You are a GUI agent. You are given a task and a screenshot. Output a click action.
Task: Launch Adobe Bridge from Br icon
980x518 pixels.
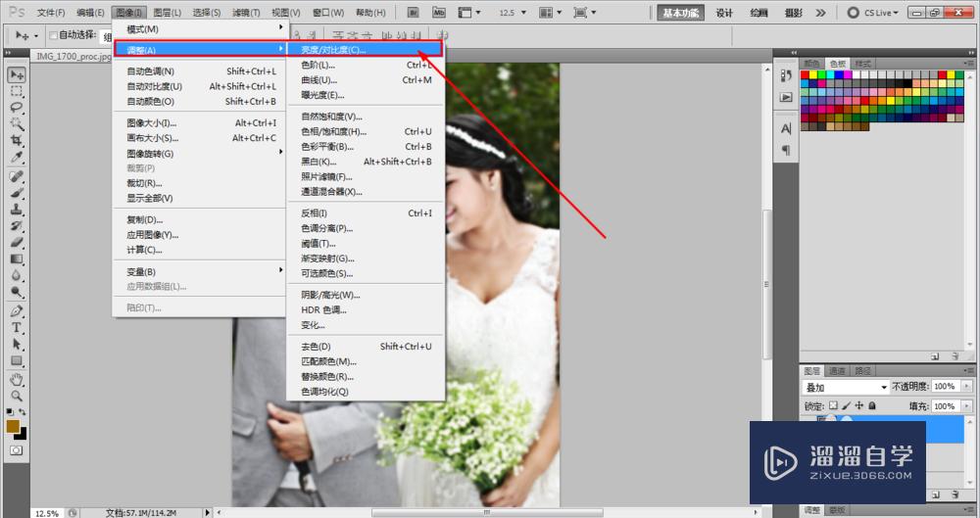(413, 12)
